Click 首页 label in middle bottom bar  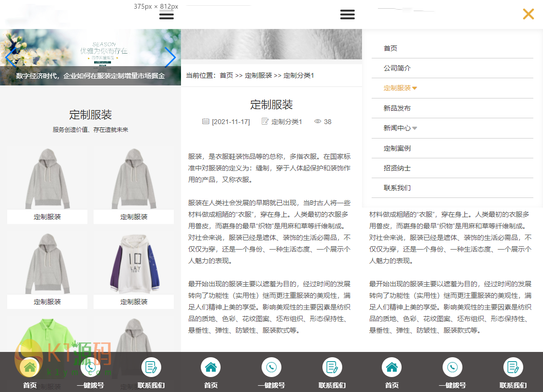coord(211,385)
